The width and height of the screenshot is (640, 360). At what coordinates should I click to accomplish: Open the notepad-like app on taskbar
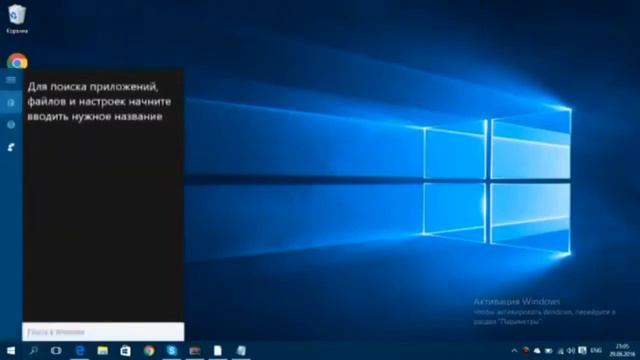[x=241, y=351]
